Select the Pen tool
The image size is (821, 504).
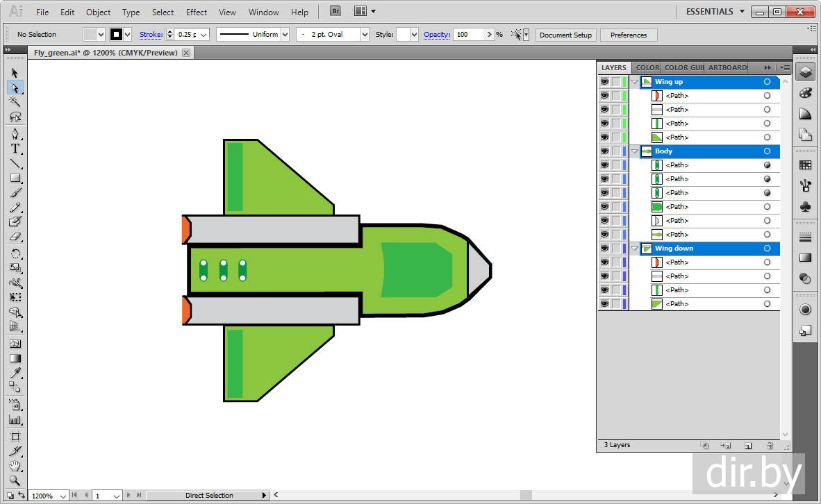15,133
